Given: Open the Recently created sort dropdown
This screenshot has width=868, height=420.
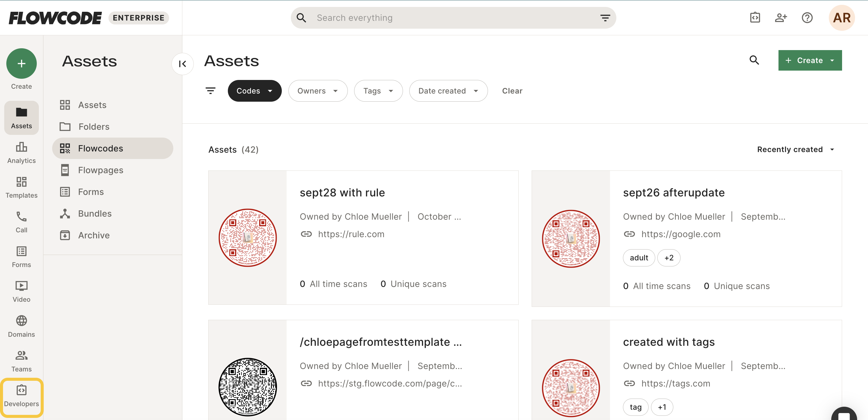Looking at the screenshot, I should pyautogui.click(x=796, y=149).
